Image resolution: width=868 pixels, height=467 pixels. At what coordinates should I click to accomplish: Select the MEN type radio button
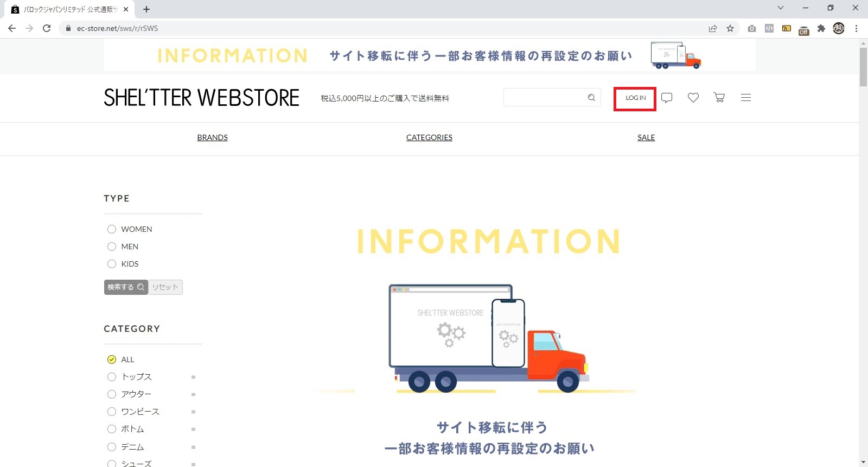tap(112, 247)
